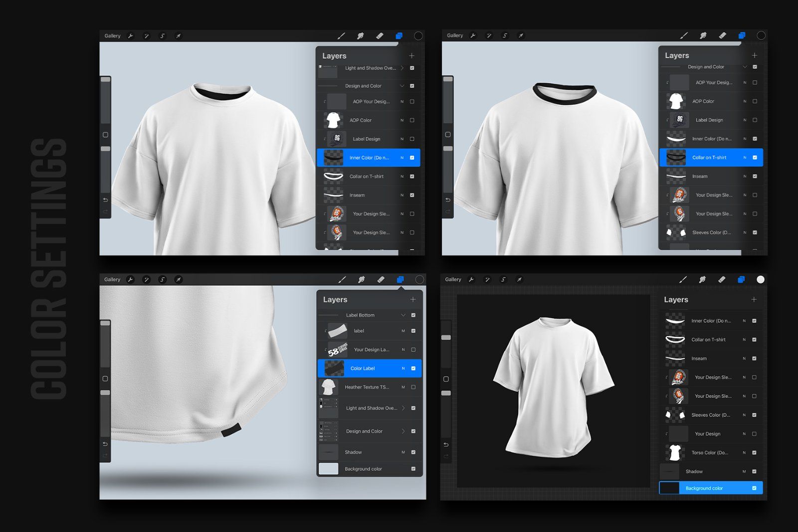Select the Eraser tool

[379, 35]
